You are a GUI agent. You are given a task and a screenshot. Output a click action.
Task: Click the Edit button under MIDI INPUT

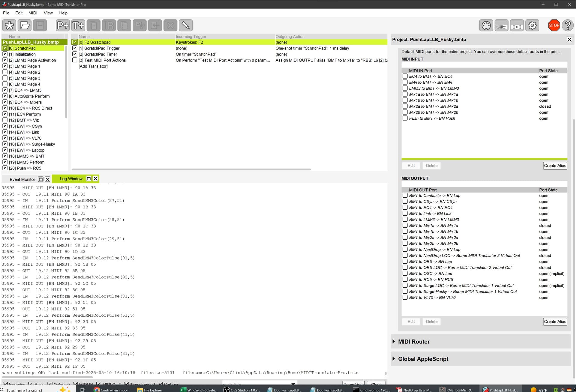point(411,166)
